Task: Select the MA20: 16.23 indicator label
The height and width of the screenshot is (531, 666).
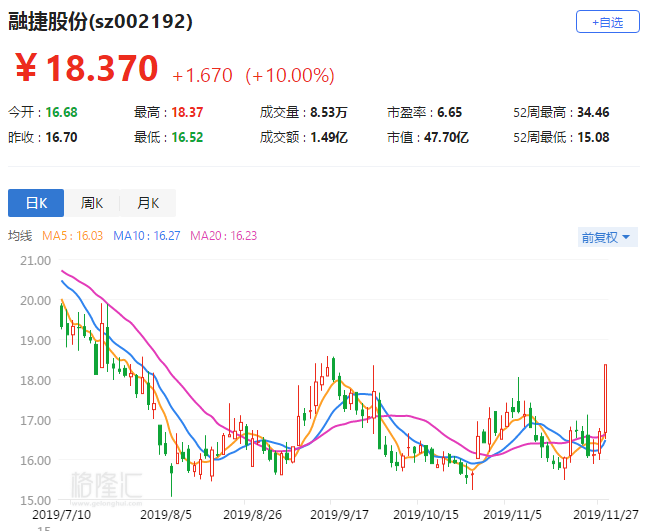Action: (223, 236)
